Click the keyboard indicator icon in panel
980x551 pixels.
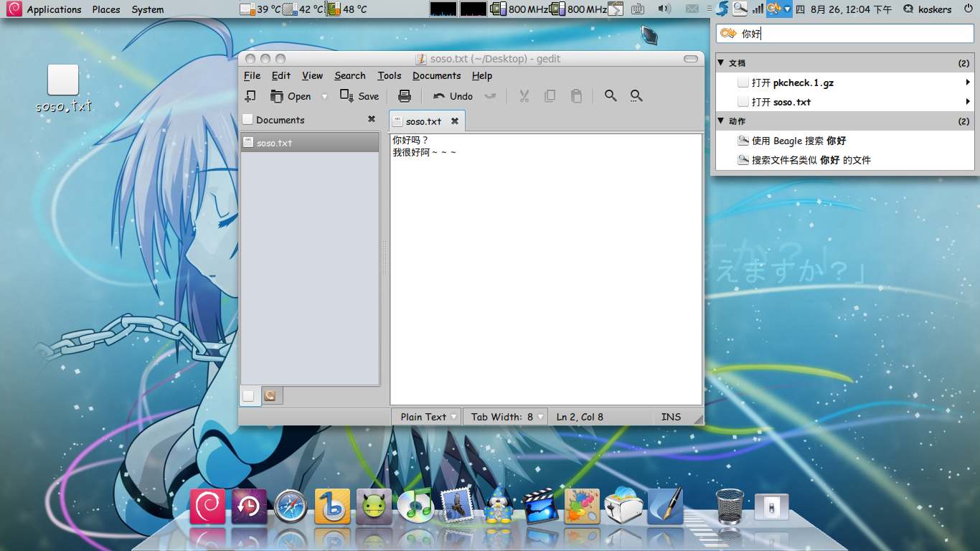pyautogui.click(x=638, y=9)
